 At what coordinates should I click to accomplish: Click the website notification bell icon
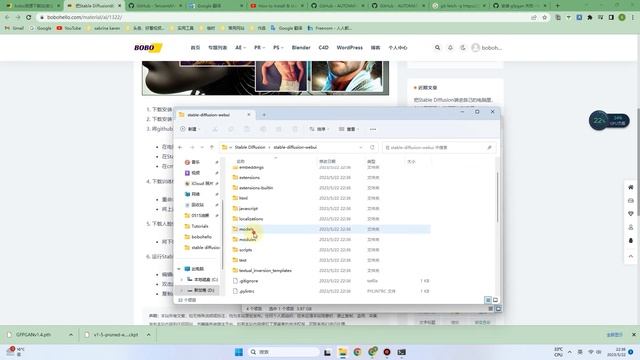pyautogui.click(x=450, y=48)
